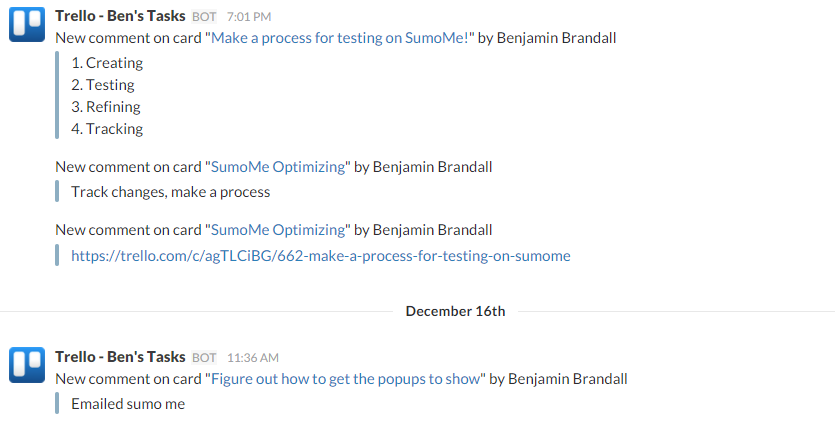Click the "Track changes, make a process" comment
This screenshot has height=422, width=835.
pos(170,192)
